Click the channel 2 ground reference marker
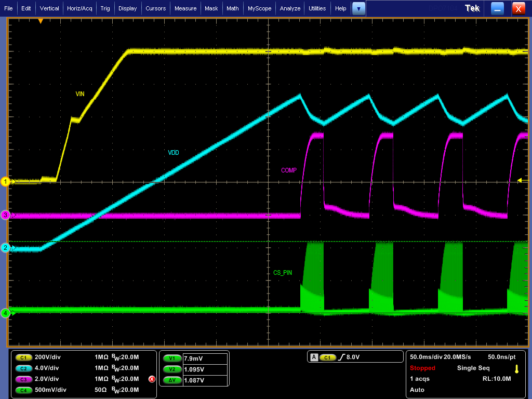The image size is (532, 399). [6, 248]
